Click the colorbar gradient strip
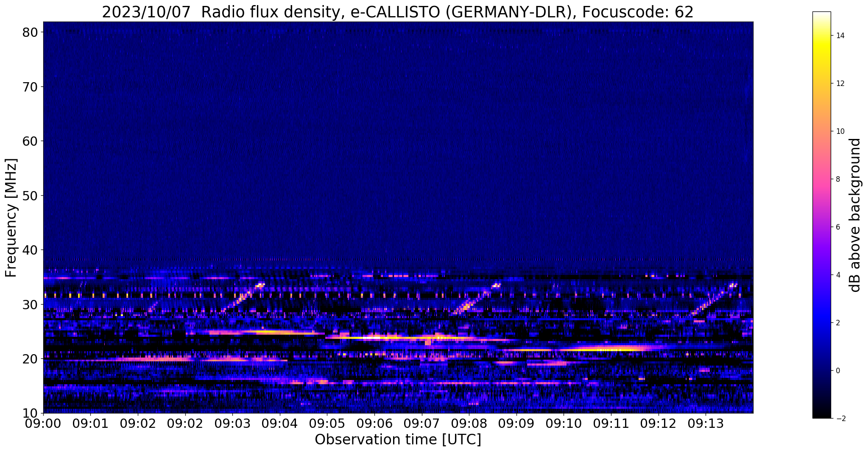This screenshot has height=452, width=868. click(821, 215)
